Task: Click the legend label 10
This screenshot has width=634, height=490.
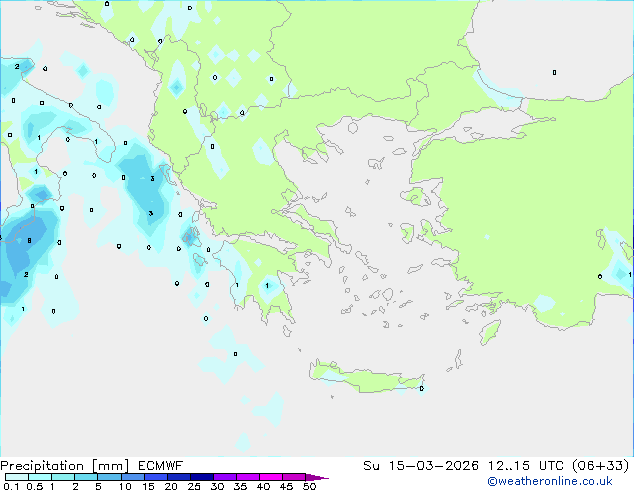Action: [x=125, y=486]
